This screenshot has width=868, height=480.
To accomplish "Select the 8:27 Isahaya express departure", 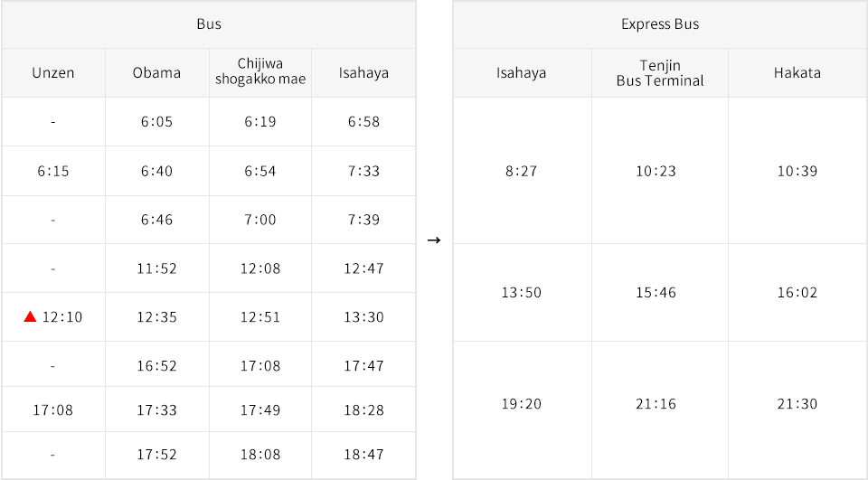I will click(521, 171).
